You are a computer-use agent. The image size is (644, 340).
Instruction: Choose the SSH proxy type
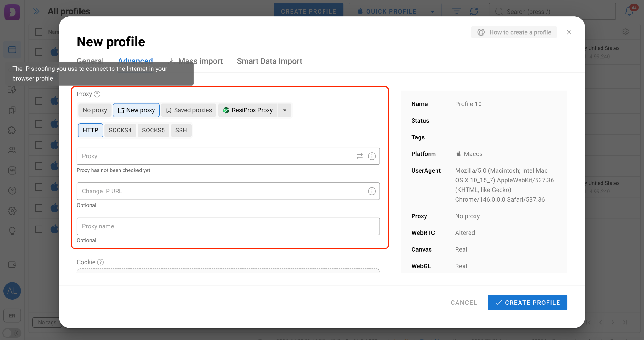pyautogui.click(x=181, y=130)
